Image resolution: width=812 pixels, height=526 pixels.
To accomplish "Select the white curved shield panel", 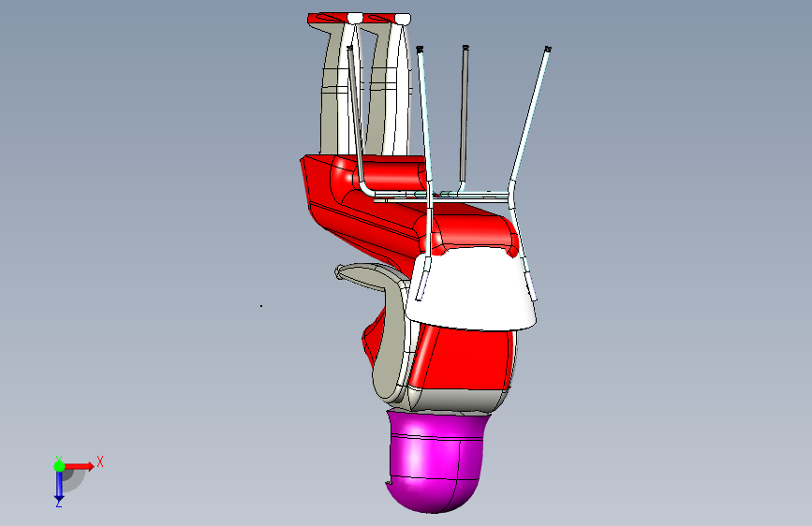I will (471, 290).
